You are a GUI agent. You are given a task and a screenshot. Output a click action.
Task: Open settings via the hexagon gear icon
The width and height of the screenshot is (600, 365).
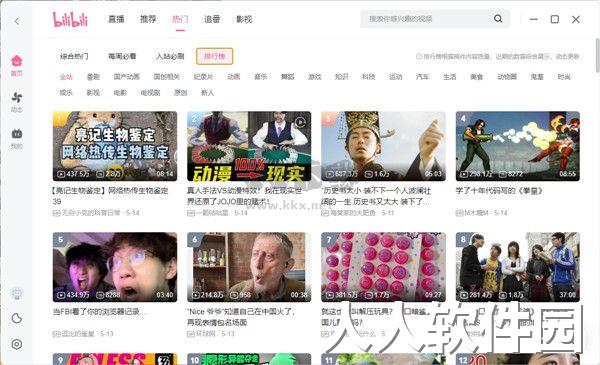click(16, 344)
